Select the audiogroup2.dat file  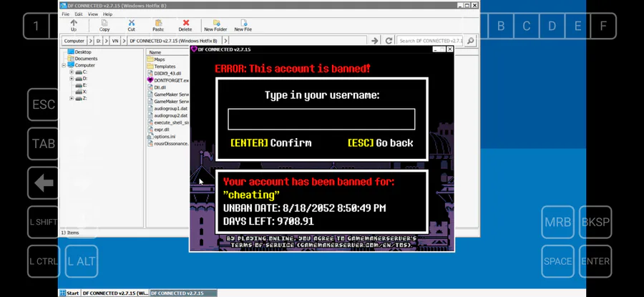coord(167,115)
